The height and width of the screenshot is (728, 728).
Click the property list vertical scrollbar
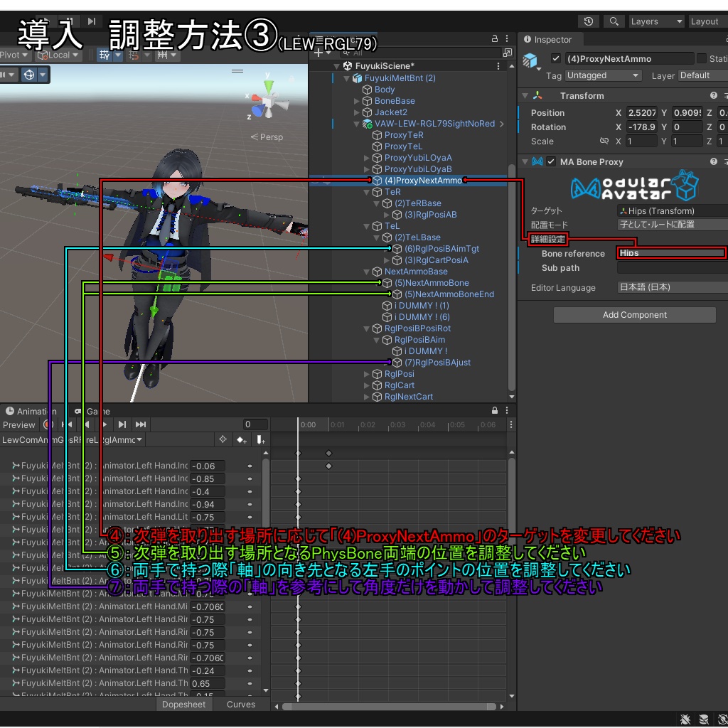tap(266, 493)
